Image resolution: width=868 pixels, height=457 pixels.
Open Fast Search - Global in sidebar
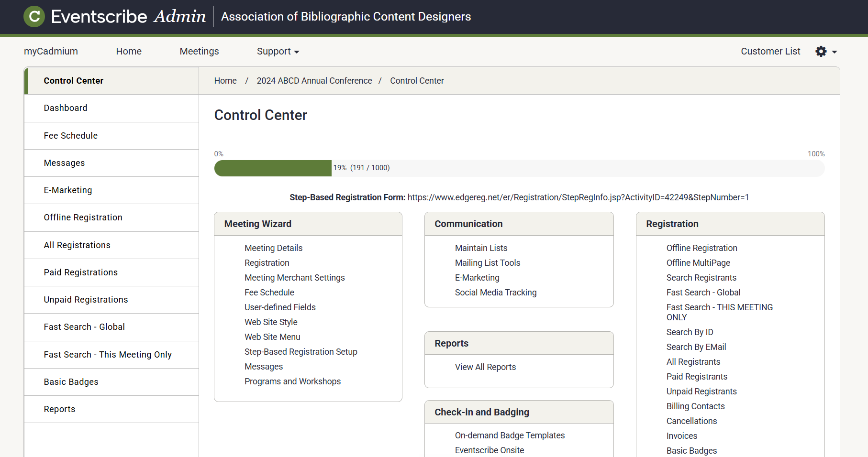point(111,327)
